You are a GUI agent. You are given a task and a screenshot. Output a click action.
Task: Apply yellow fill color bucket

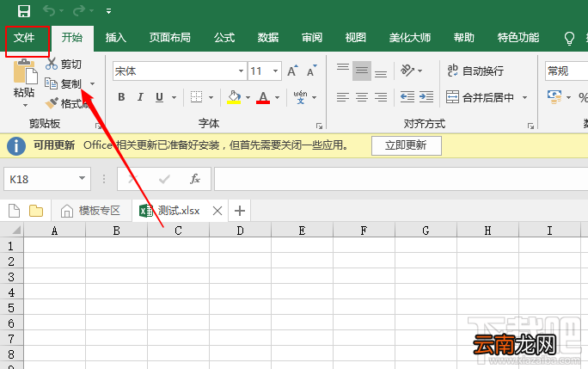(x=234, y=97)
